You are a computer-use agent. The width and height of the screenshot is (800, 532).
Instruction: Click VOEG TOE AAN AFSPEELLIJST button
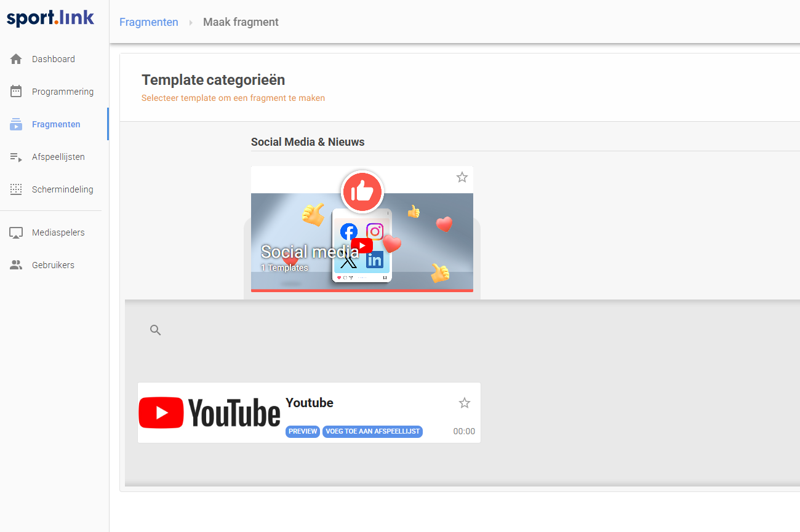(x=373, y=432)
